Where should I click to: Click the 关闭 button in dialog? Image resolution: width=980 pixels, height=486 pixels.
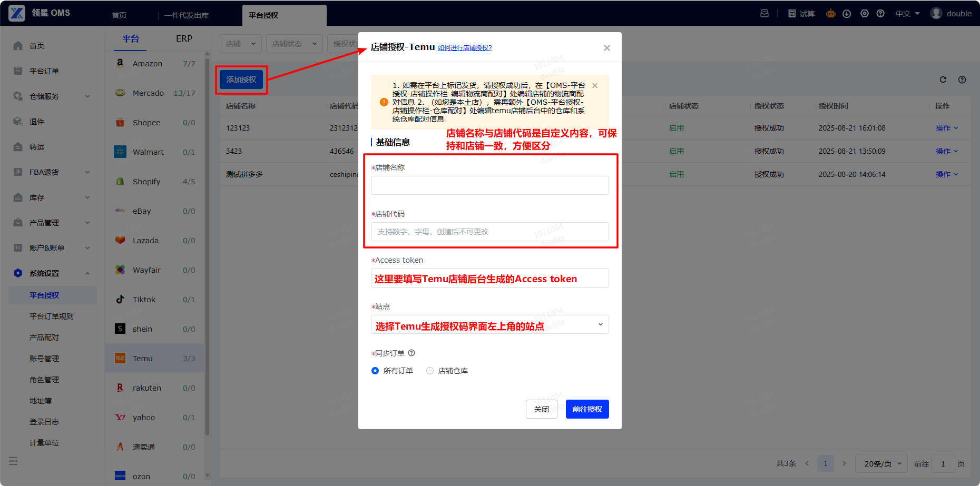click(542, 409)
